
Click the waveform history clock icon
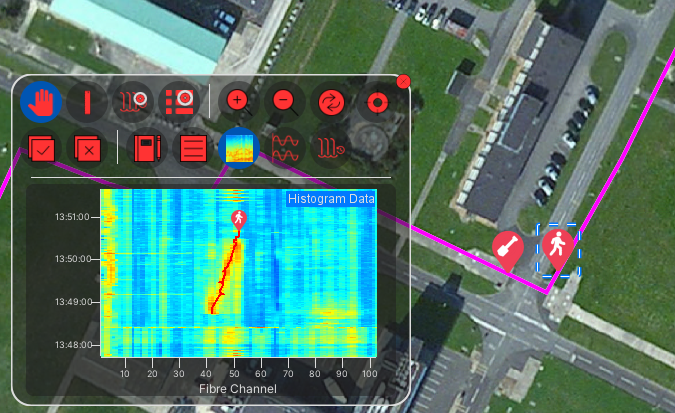[x=331, y=149]
